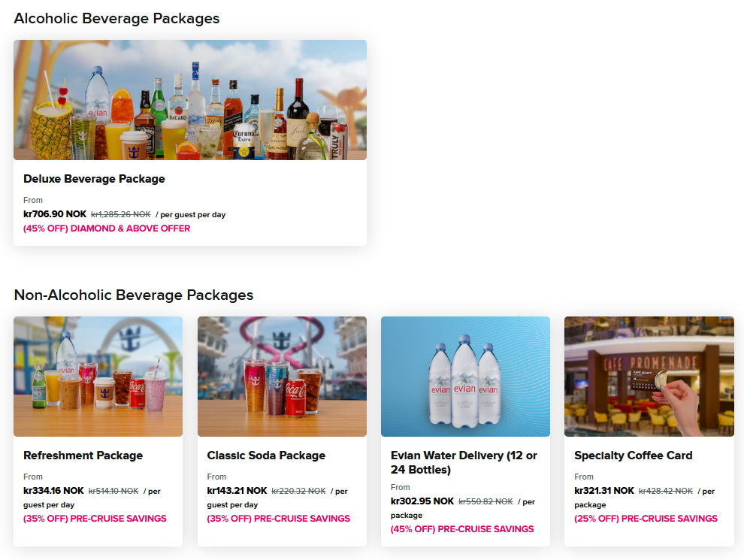This screenshot has height=560, width=744.
Task: Select Evian 45% OFF pre-cruise savings label
Action: coord(462,528)
